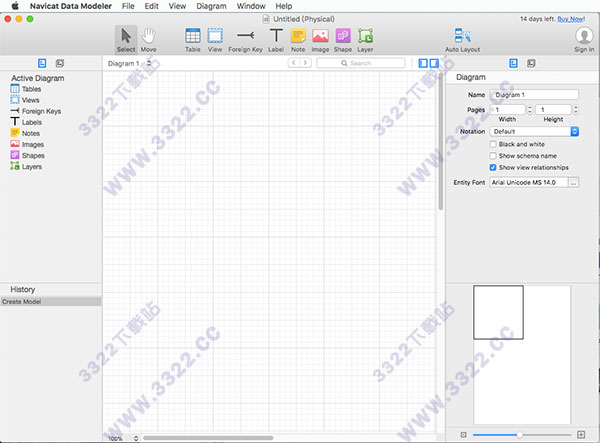The width and height of the screenshot is (600, 443).
Task: Click the overview zoom-out icon
Action: (x=463, y=435)
